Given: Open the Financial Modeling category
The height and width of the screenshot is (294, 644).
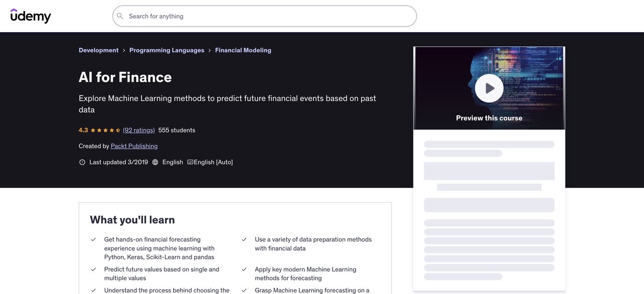Looking at the screenshot, I should click(243, 50).
